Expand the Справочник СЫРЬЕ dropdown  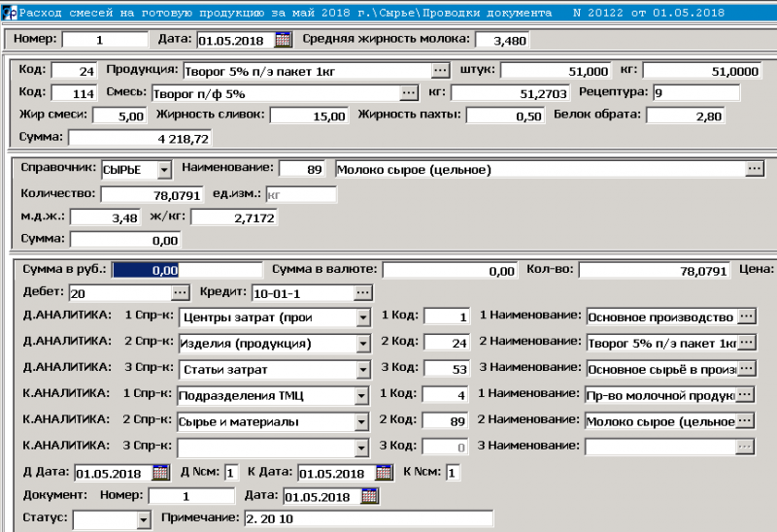[163, 170]
